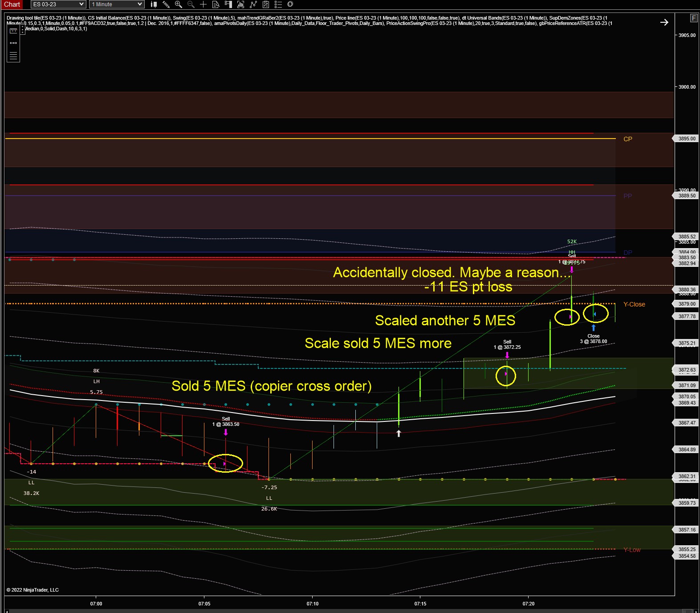Open the chart properties icon
The image size is (700, 613).
coord(266,4)
